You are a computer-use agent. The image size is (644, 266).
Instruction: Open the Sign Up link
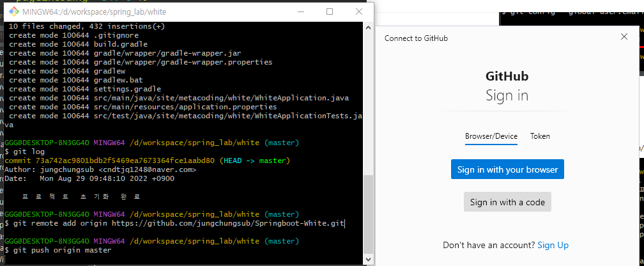(553, 246)
